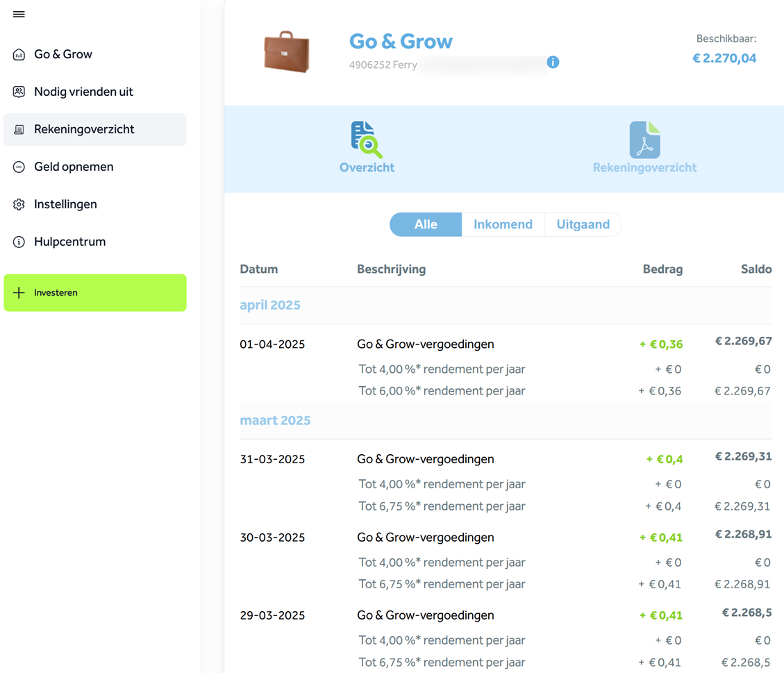Select the Alle filter
Image resolution: width=784 pixels, height=673 pixels.
pos(426,224)
